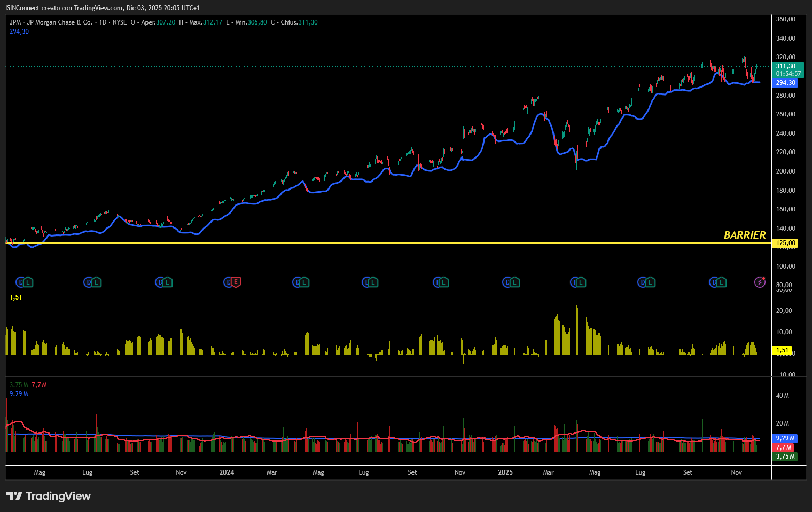Click the leftmost green earnings E marker
This screenshot has height=512, width=812.
point(28,282)
